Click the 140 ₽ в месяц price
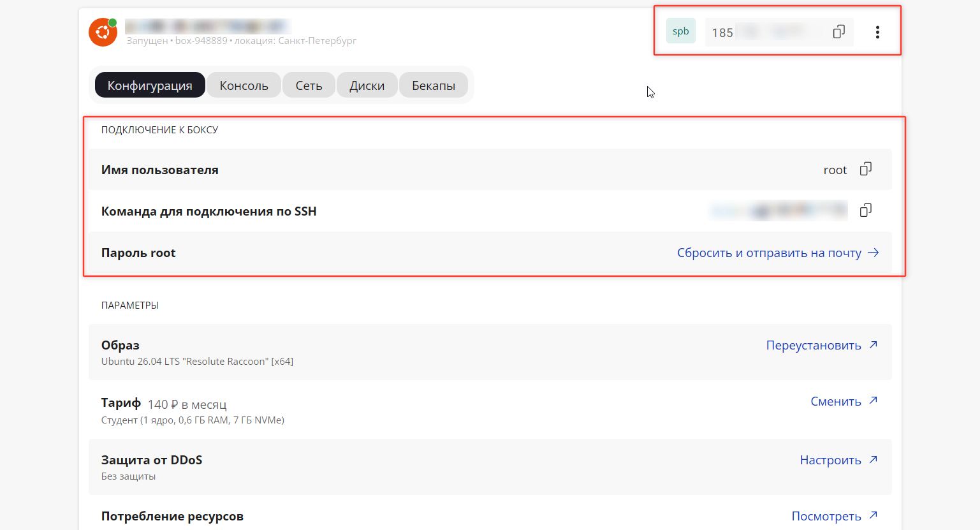Screen dimensions: 980x530 click(187, 404)
